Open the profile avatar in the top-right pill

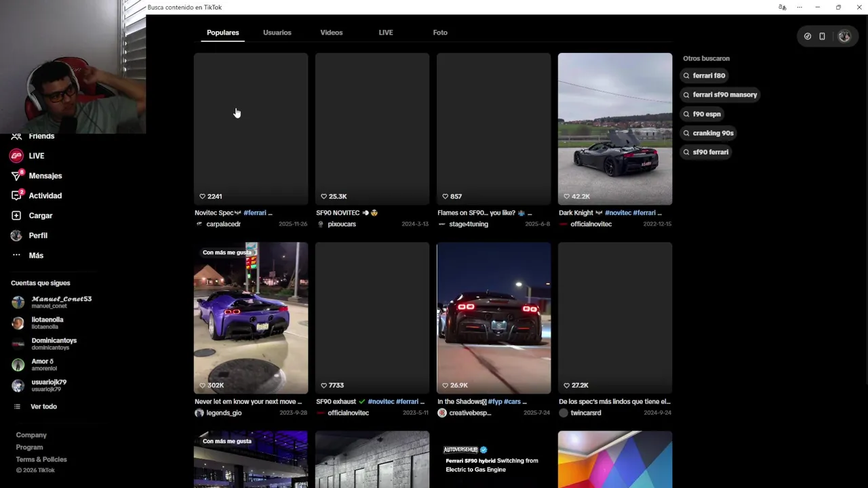click(x=844, y=37)
